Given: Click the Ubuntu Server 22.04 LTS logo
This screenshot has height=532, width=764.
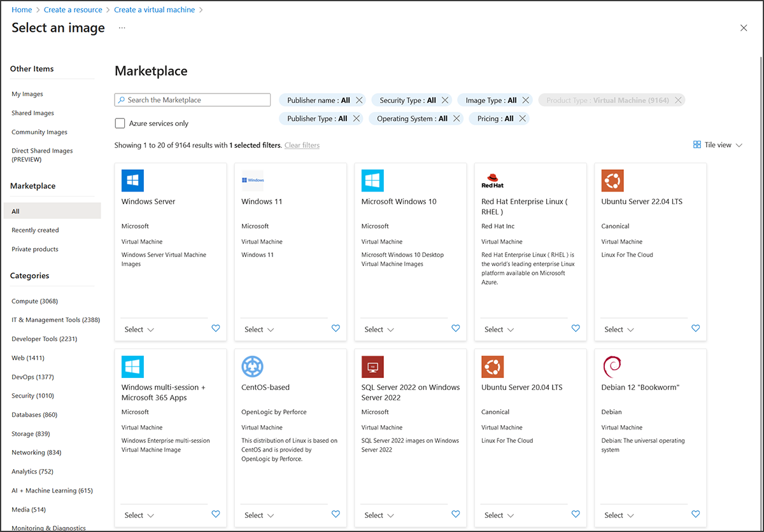Looking at the screenshot, I should tap(612, 181).
